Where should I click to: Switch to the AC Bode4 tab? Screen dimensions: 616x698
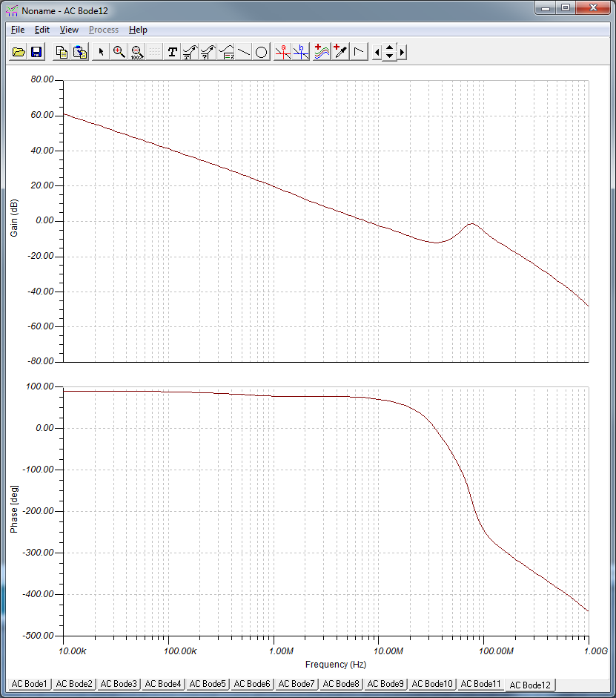[x=163, y=684]
